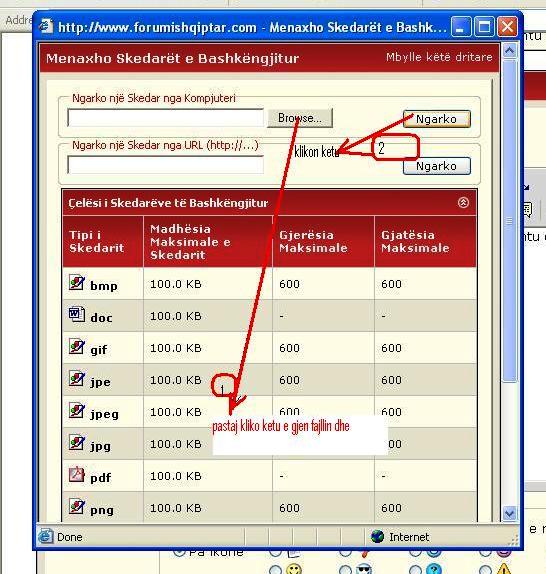The width and height of the screenshot is (546, 574).
Task: Click the scrollbar up arrow
Action: tap(510, 51)
